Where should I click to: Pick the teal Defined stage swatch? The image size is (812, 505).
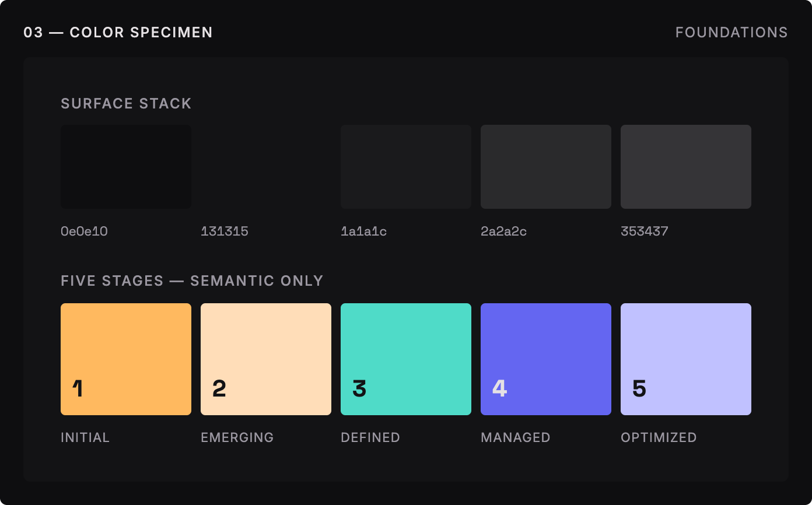[x=406, y=359]
